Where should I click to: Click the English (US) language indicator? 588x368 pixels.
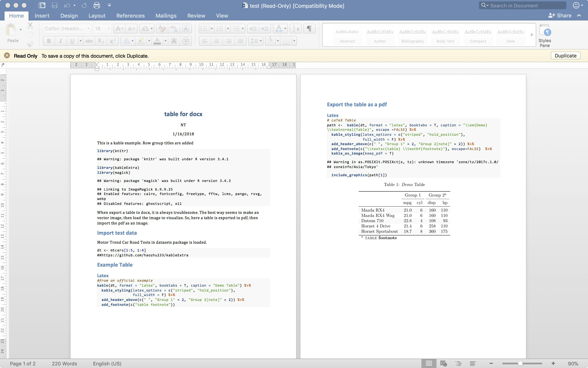click(x=107, y=363)
